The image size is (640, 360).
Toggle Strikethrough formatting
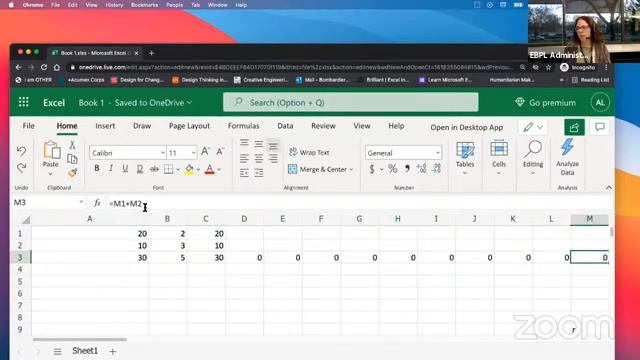[154, 169]
